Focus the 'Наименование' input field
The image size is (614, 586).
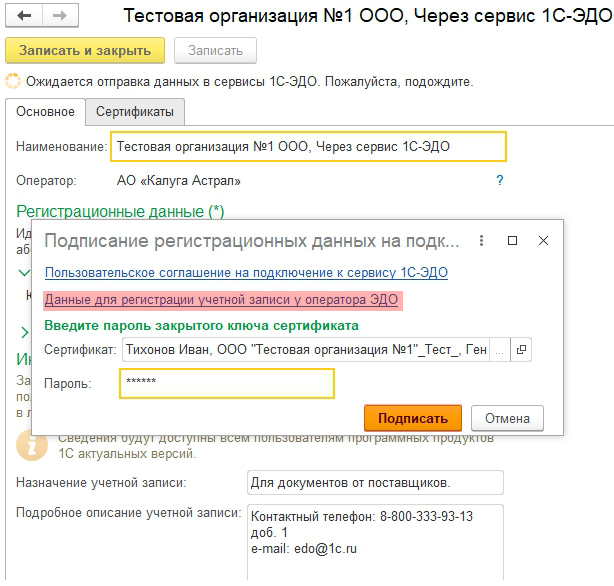coord(308,146)
